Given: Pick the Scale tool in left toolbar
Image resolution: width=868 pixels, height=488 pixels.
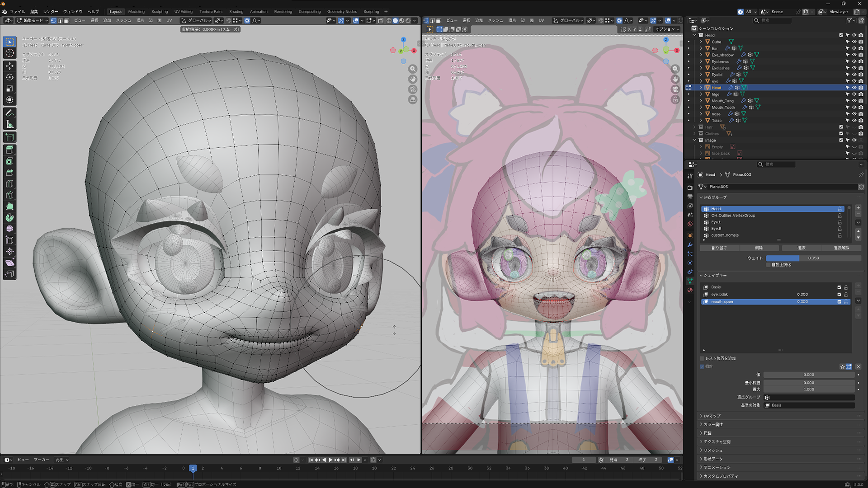Looking at the screenshot, I should 9,89.
